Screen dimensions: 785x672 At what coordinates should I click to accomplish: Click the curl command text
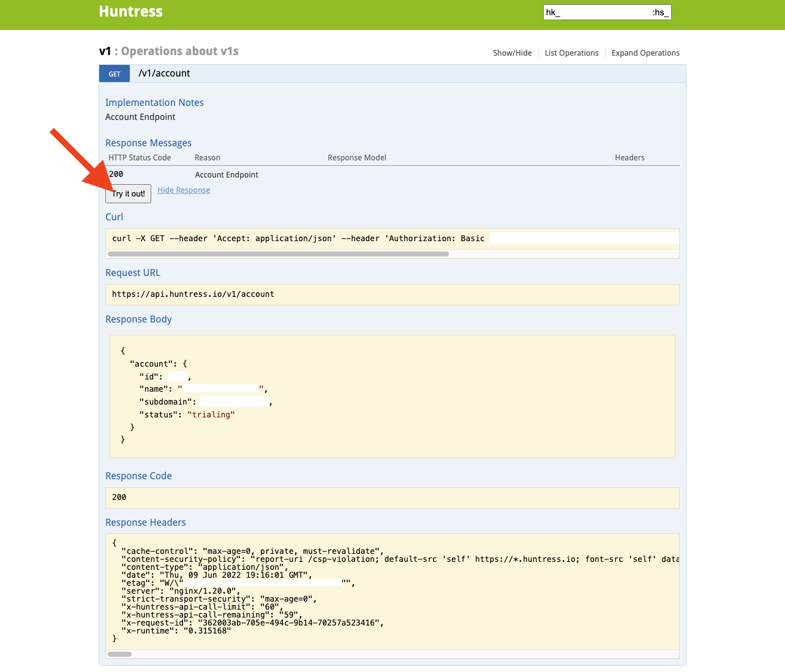pos(298,239)
